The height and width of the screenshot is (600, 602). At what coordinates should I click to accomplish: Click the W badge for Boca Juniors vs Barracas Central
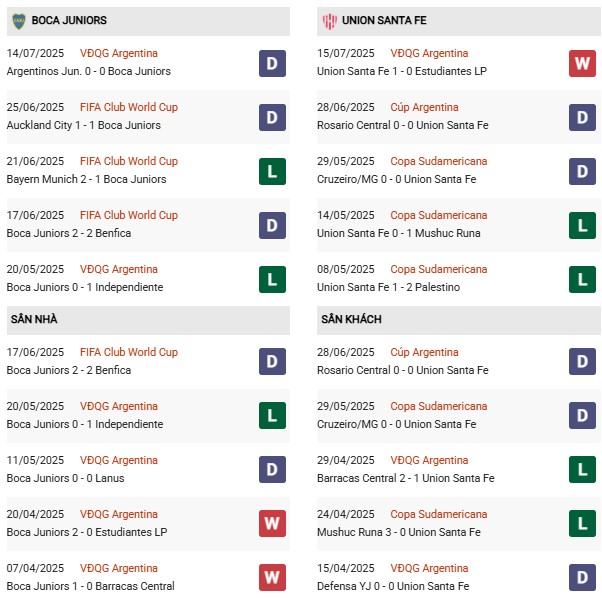pos(271,578)
